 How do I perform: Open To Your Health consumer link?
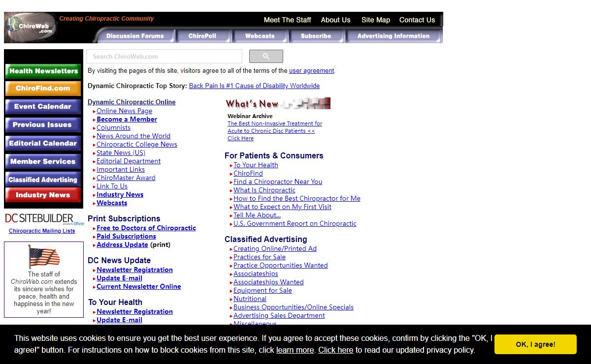point(256,165)
